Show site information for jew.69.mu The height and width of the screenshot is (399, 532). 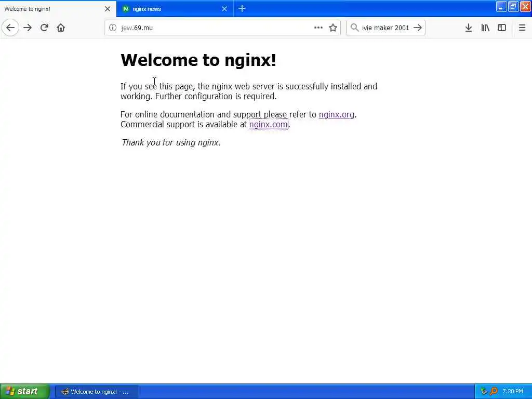pyautogui.click(x=113, y=28)
